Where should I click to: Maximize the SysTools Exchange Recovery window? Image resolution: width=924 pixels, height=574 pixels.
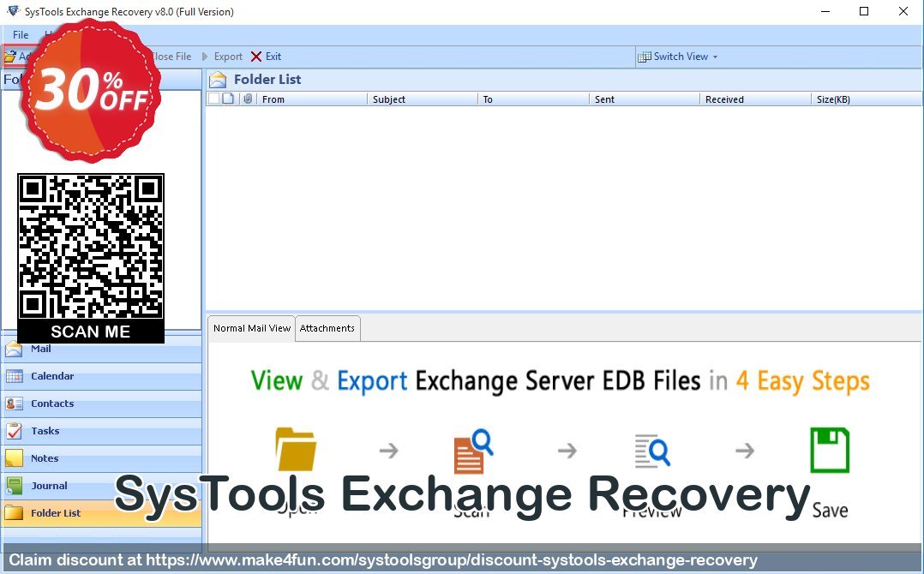tap(864, 11)
